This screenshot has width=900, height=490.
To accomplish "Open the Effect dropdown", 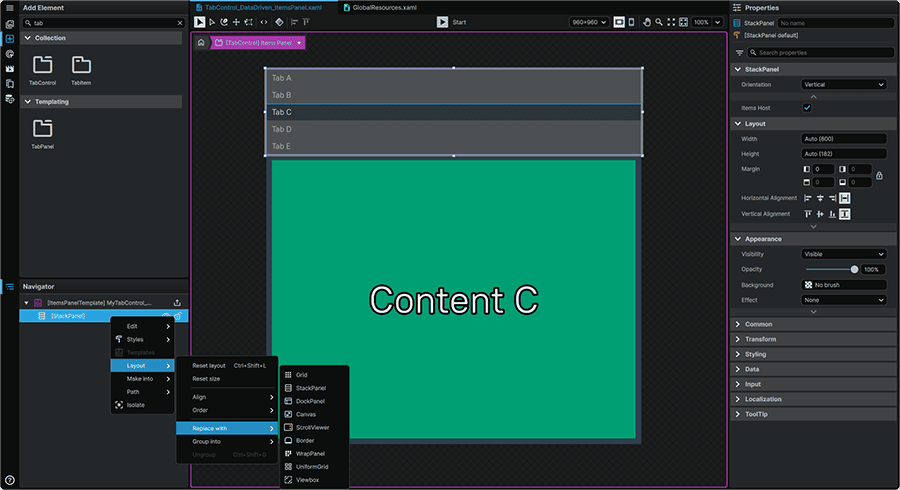I will tap(844, 300).
